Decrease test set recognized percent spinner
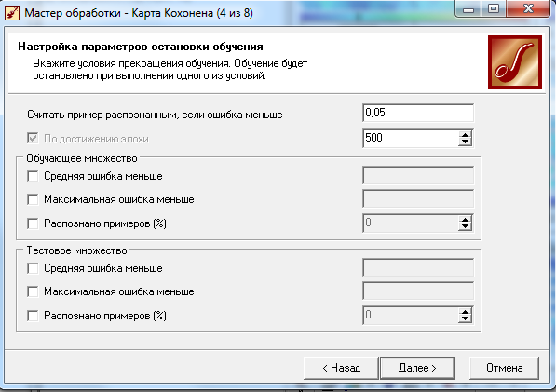This screenshot has height=392, width=556. pos(465,319)
